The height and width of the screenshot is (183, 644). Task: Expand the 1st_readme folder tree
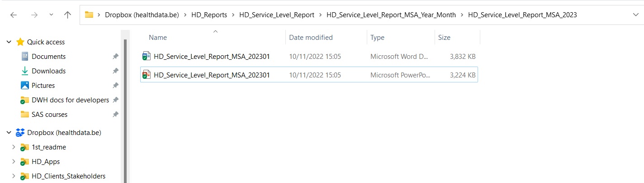[x=14, y=147]
